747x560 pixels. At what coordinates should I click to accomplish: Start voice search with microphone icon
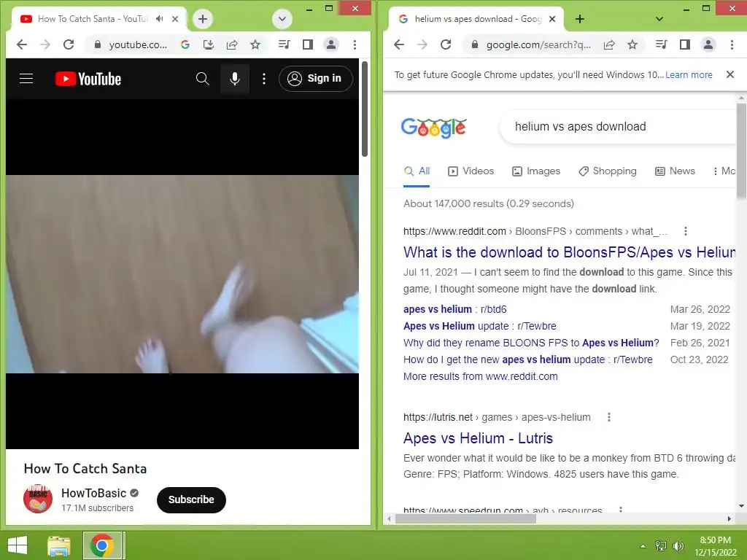tap(234, 79)
